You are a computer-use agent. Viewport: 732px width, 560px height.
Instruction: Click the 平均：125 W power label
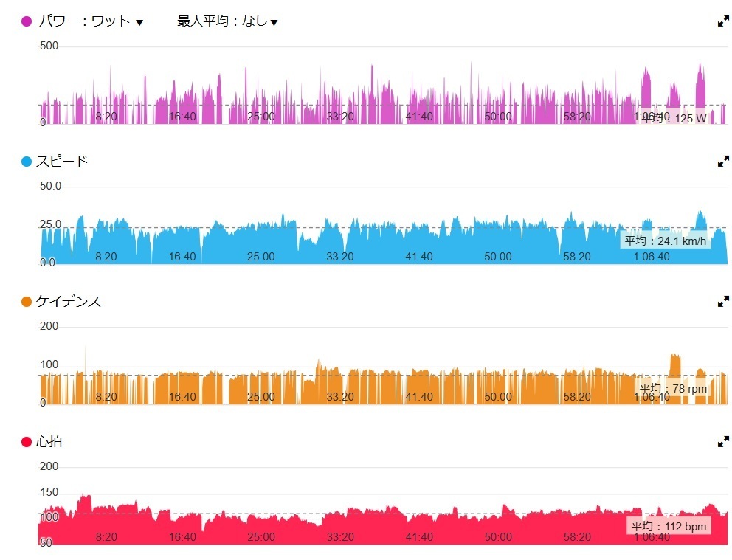(x=674, y=118)
